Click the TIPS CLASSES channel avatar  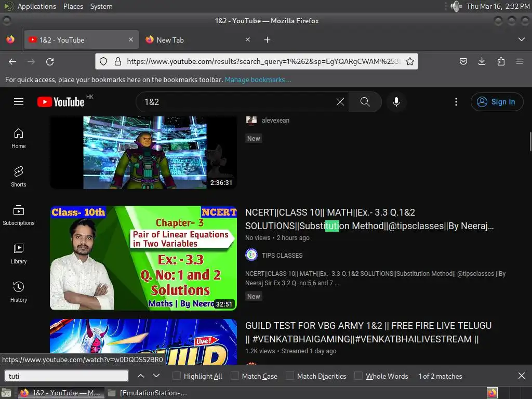coord(251,255)
